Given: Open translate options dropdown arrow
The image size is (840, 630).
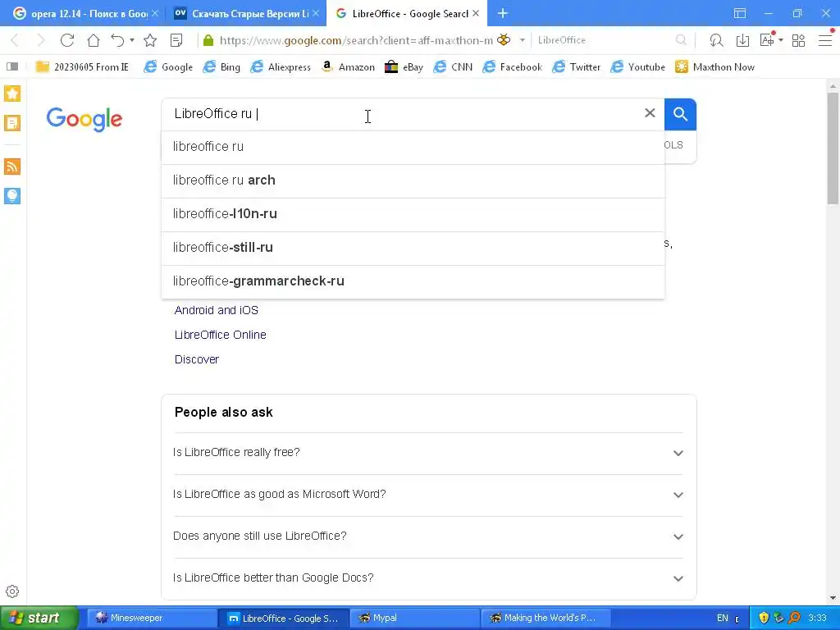Looking at the screenshot, I should click(781, 40).
